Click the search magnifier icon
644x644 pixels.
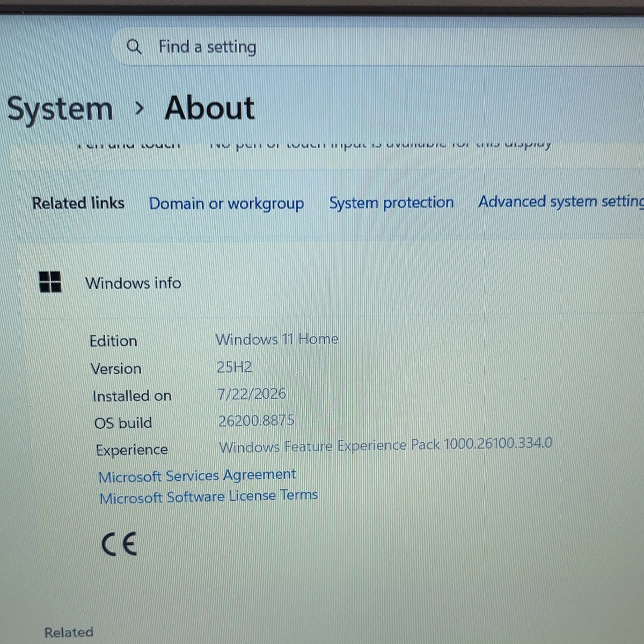[134, 47]
